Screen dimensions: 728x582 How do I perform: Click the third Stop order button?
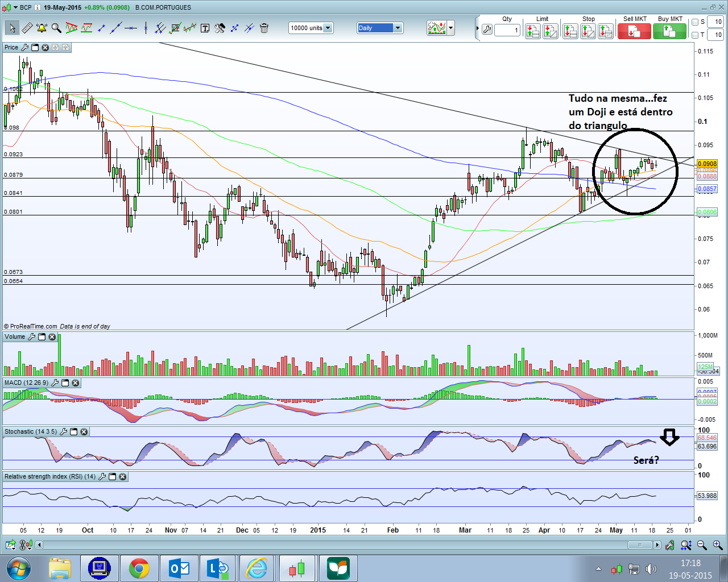tap(606, 31)
